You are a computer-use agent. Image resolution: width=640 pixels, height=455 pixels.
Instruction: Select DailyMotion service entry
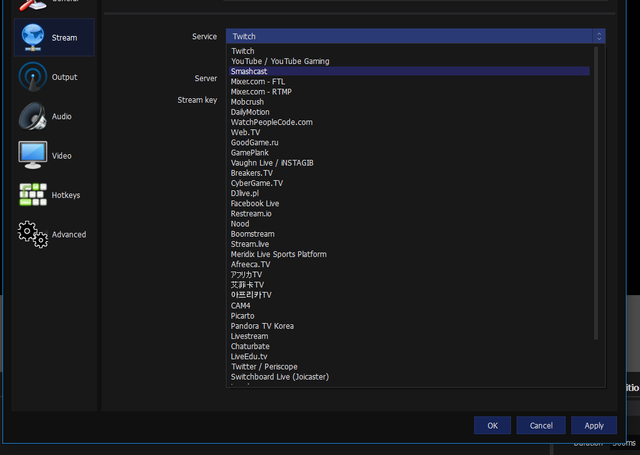tap(410, 112)
